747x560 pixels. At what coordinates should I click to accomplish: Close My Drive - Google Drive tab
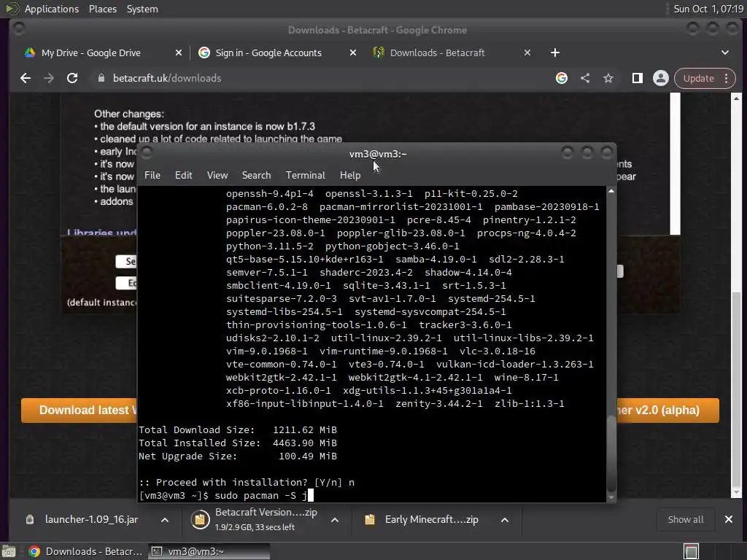(x=179, y=52)
